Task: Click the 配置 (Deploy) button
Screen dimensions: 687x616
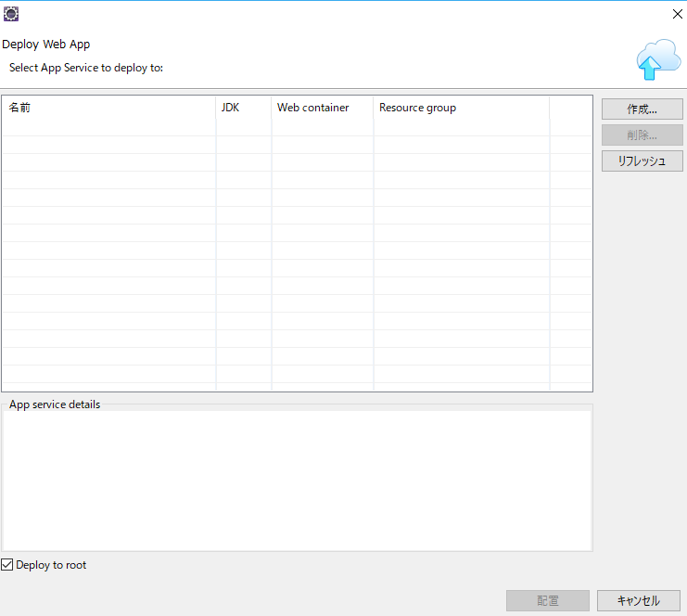Action: tap(548, 600)
